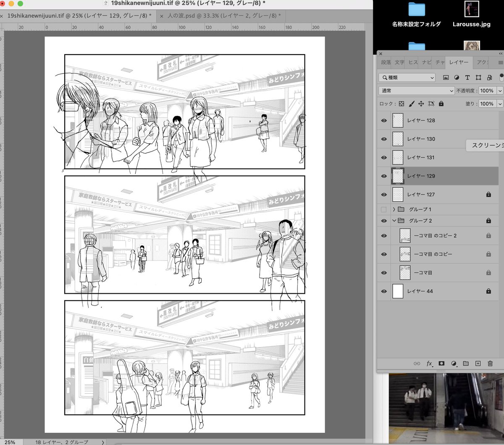Click the 塗り fill value field

coord(487,104)
